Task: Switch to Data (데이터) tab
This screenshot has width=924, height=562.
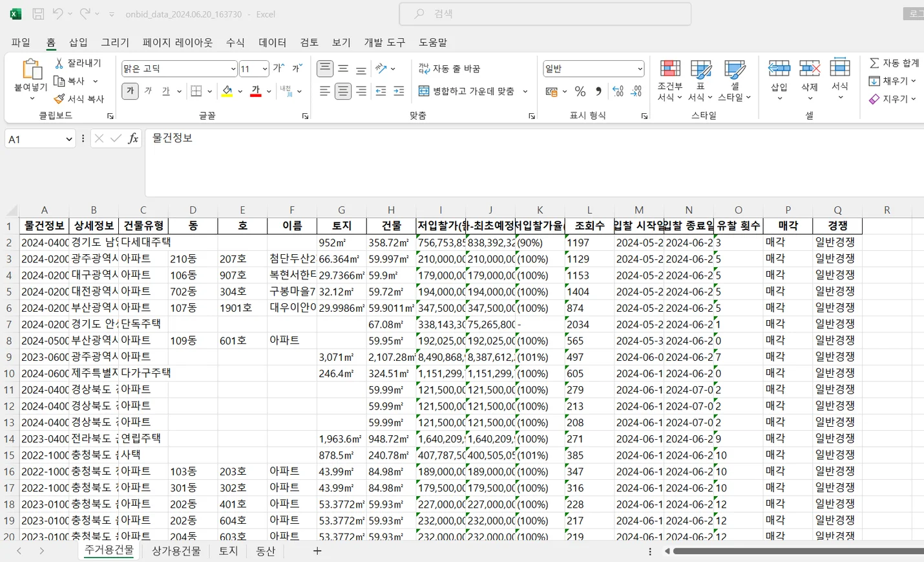Action: tap(273, 42)
